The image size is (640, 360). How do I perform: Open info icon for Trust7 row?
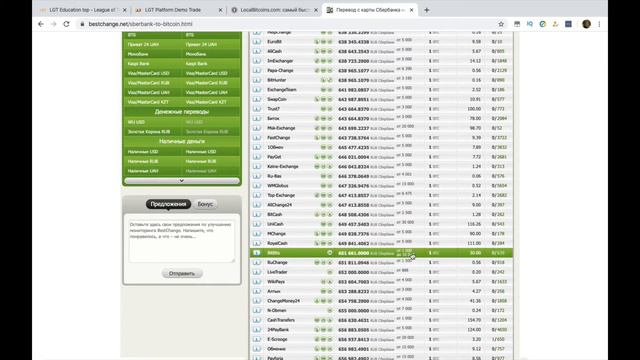point(257,109)
